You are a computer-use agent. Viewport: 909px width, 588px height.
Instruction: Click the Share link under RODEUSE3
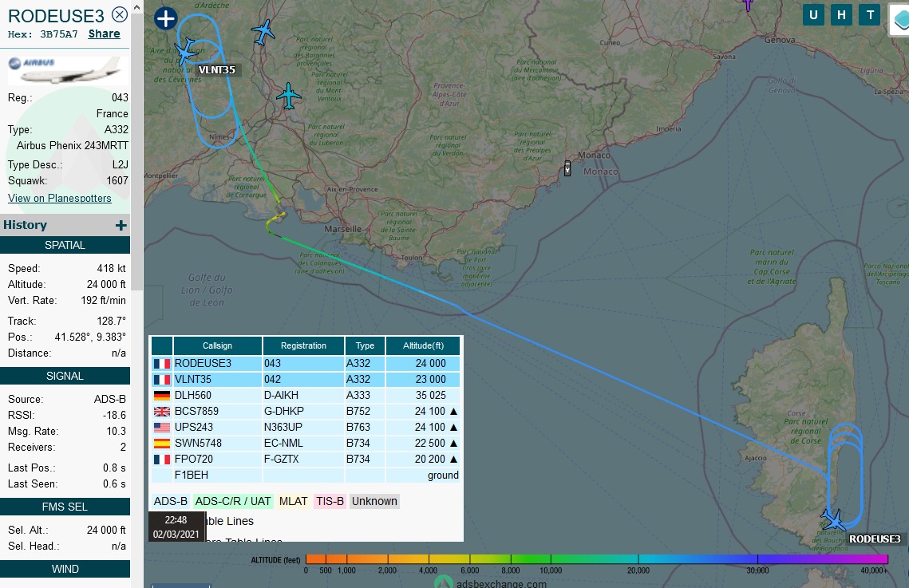click(x=104, y=34)
